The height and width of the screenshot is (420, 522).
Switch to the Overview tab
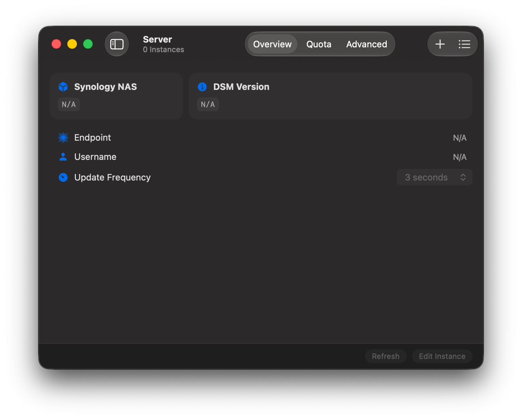[272, 44]
